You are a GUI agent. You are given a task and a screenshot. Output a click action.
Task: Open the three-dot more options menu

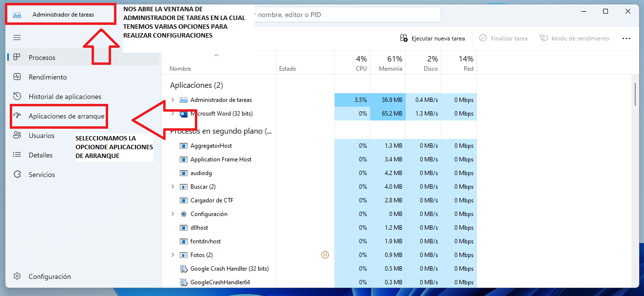click(x=626, y=39)
